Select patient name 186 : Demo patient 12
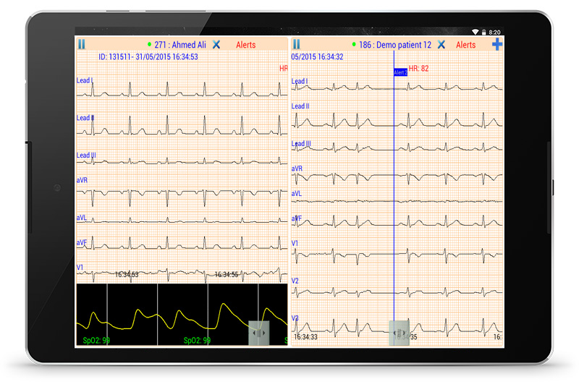The width and height of the screenshot is (579, 392). (x=395, y=45)
